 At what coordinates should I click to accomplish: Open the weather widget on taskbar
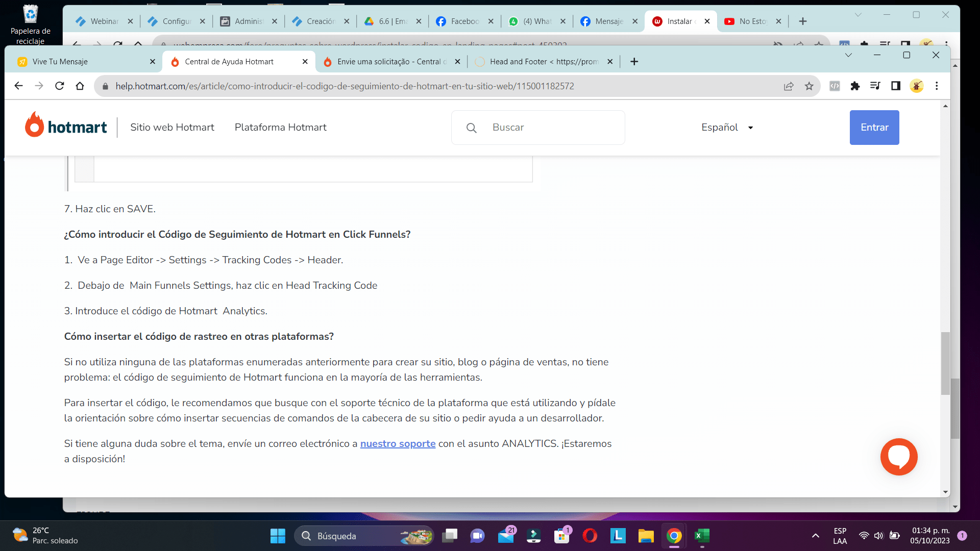pos(46,536)
